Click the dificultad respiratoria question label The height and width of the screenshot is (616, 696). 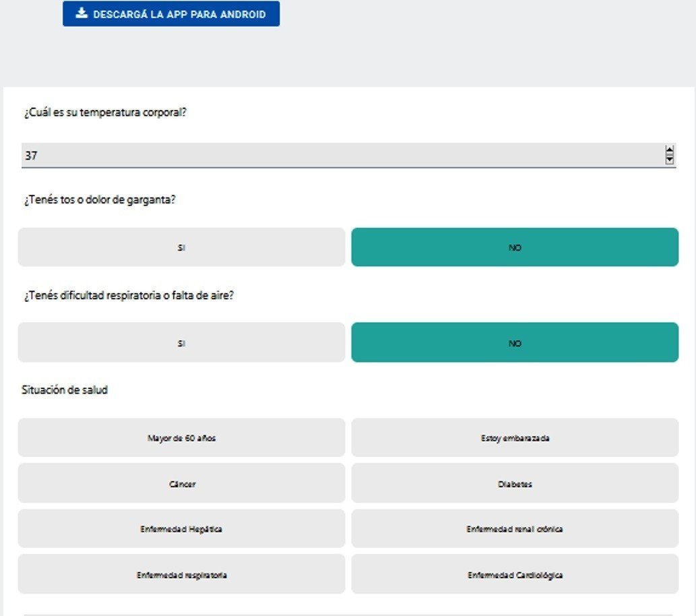(x=129, y=295)
